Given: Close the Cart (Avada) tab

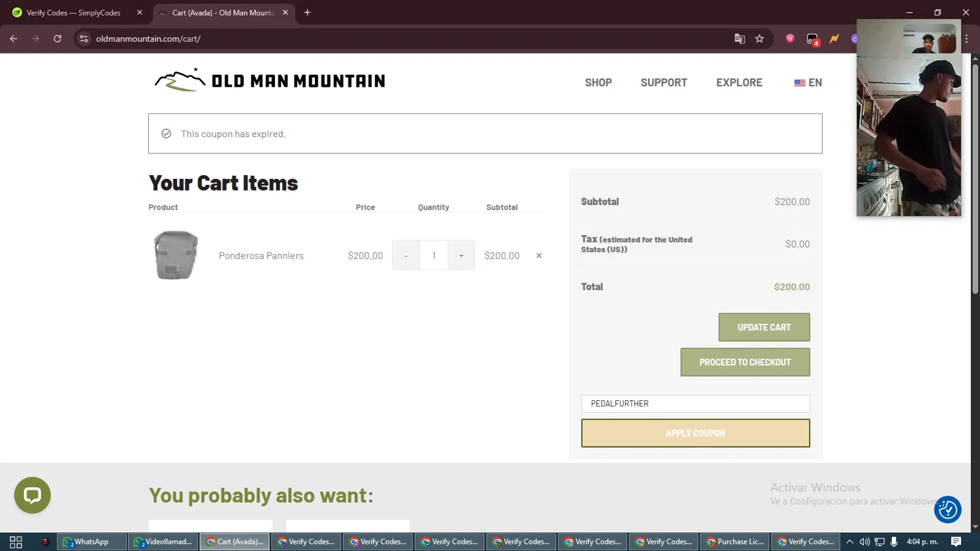Looking at the screenshot, I should pyautogui.click(x=285, y=12).
